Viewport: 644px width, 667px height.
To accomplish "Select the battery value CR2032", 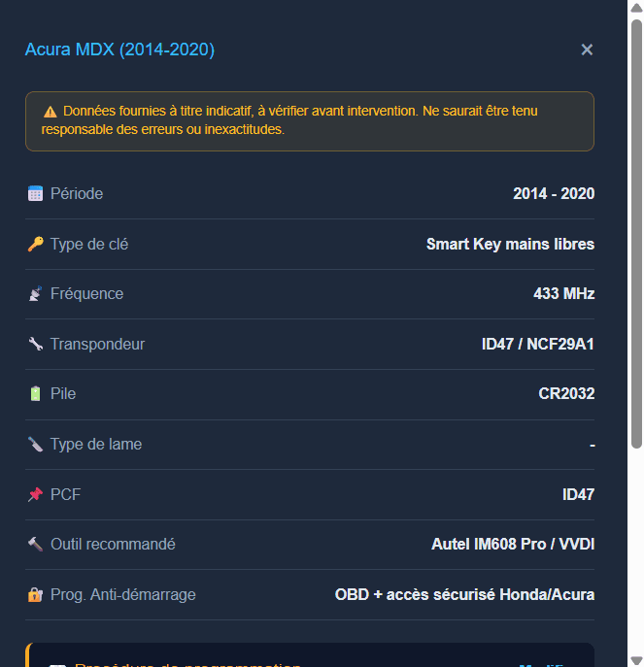I will click(x=566, y=393).
